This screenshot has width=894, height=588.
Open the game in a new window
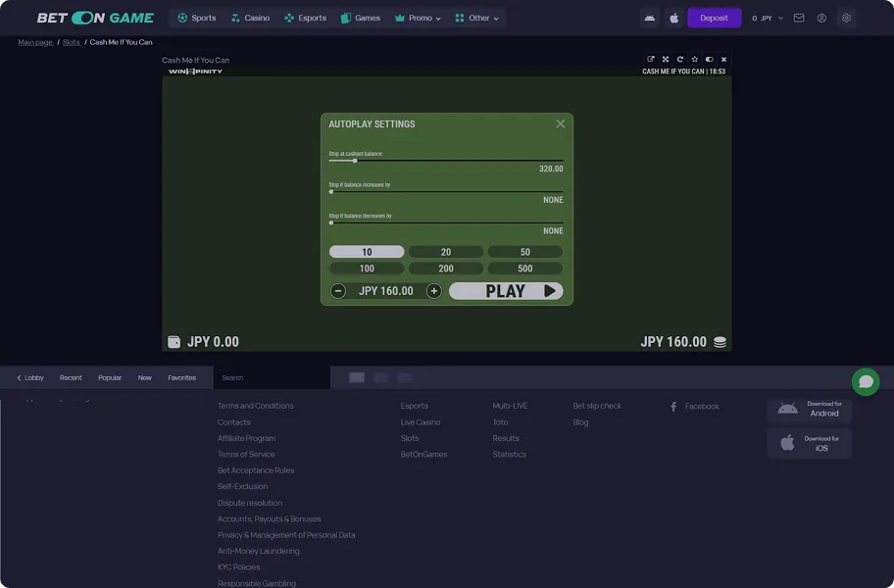pyautogui.click(x=651, y=59)
